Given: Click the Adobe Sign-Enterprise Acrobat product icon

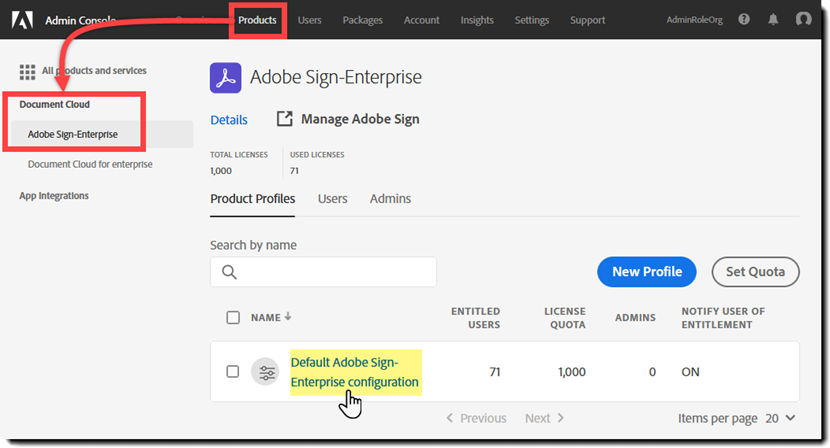Looking at the screenshot, I should pyautogui.click(x=225, y=78).
